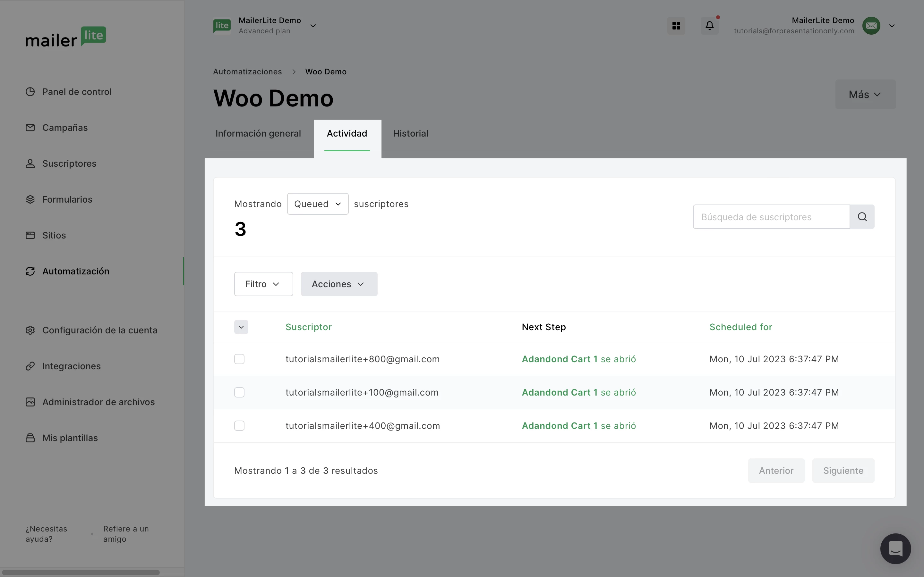The image size is (924, 577).
Task: Open the notifications bell
Action: coord(709,26)
